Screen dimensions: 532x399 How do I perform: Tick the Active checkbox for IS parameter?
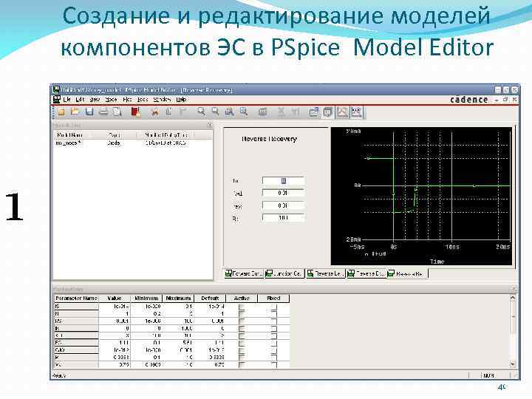[242, 307]
